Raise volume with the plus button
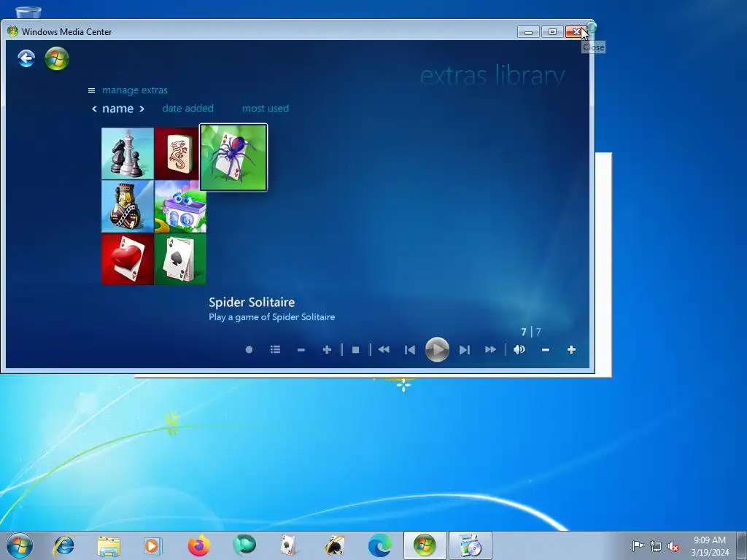This screenshot has height=560, width=747. [571, 349]
